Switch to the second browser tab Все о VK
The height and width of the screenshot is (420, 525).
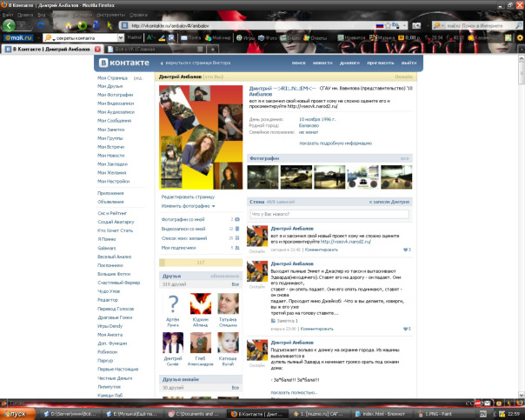point(155,50)
